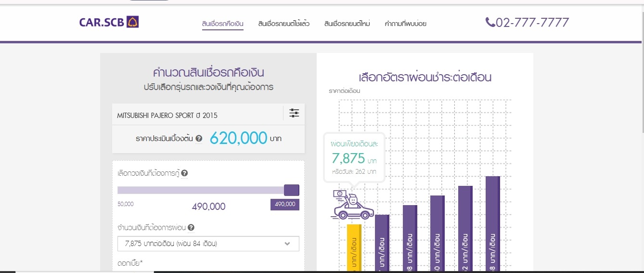Click the คำนวณสินเชื่อรถคือเงิน heading

(x=208, y=73)
